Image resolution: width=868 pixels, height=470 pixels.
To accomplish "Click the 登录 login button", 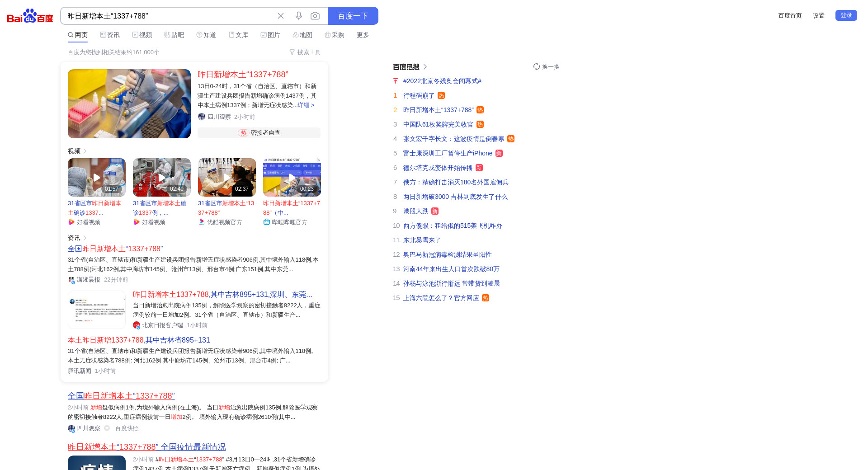I will [846, 15].
